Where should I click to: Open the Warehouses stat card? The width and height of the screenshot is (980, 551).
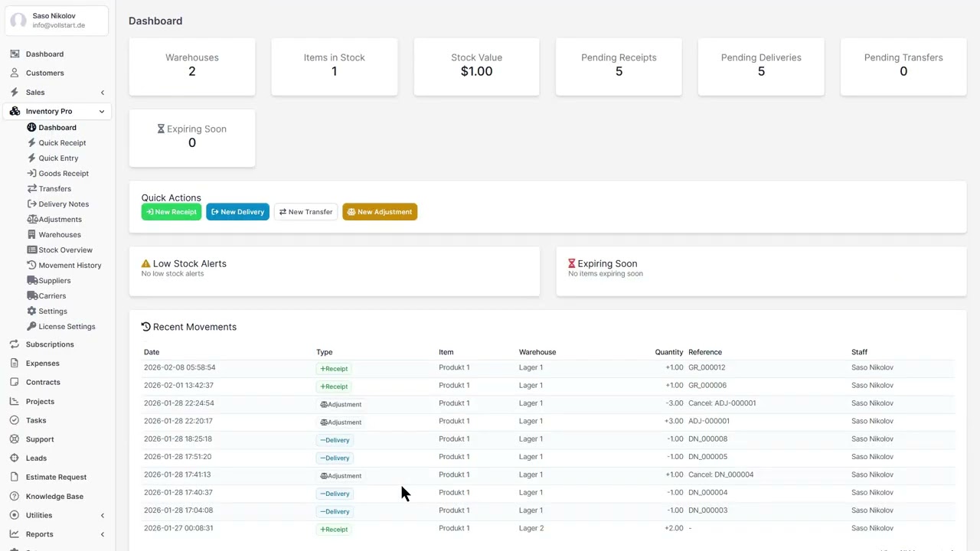tap(192, 67)
